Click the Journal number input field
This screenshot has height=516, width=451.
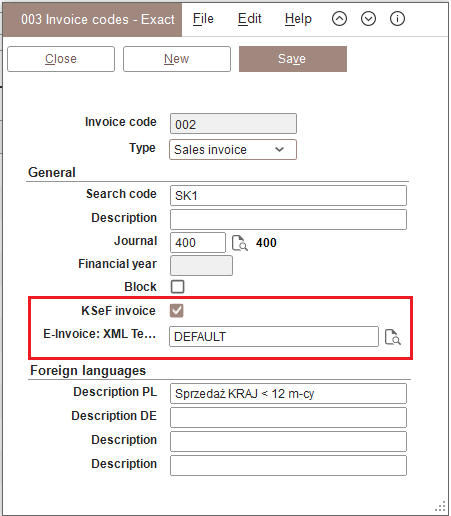198,243
